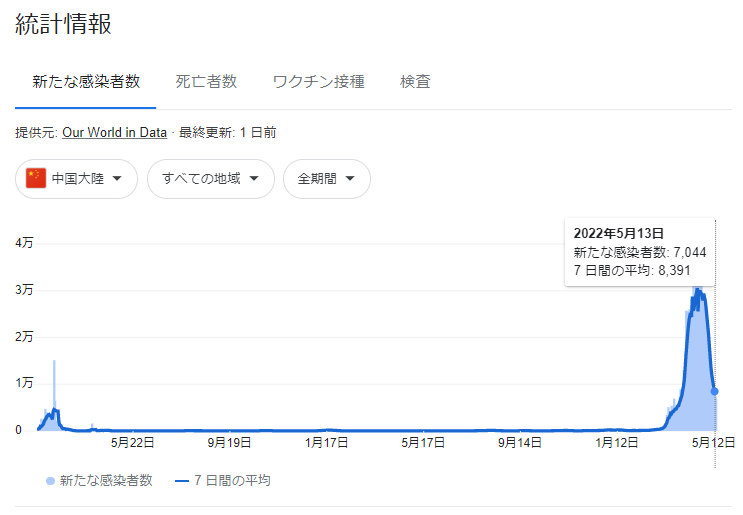The image size is (743, 515).
Task: Click the China flag icon
Action: pyautogui.click(x=36, y=179)
